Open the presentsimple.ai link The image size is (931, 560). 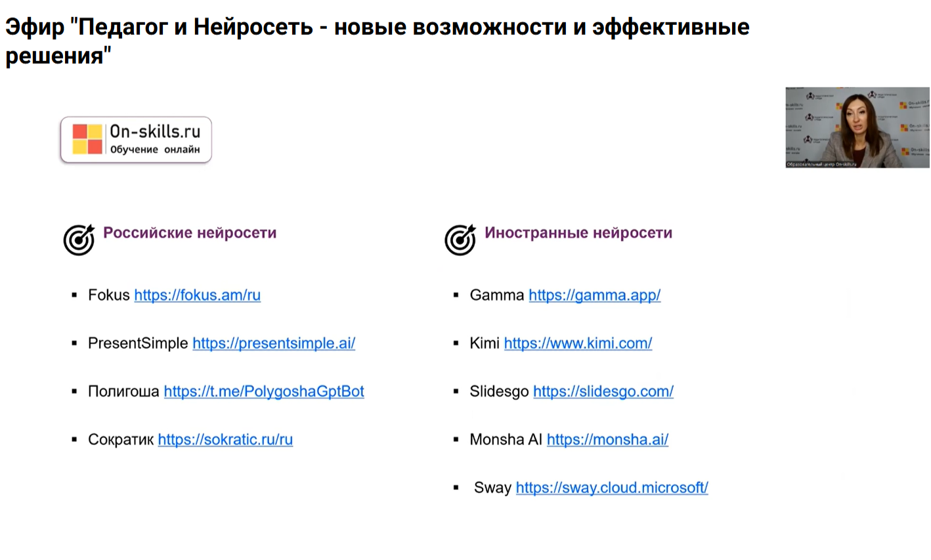[274, 343]
